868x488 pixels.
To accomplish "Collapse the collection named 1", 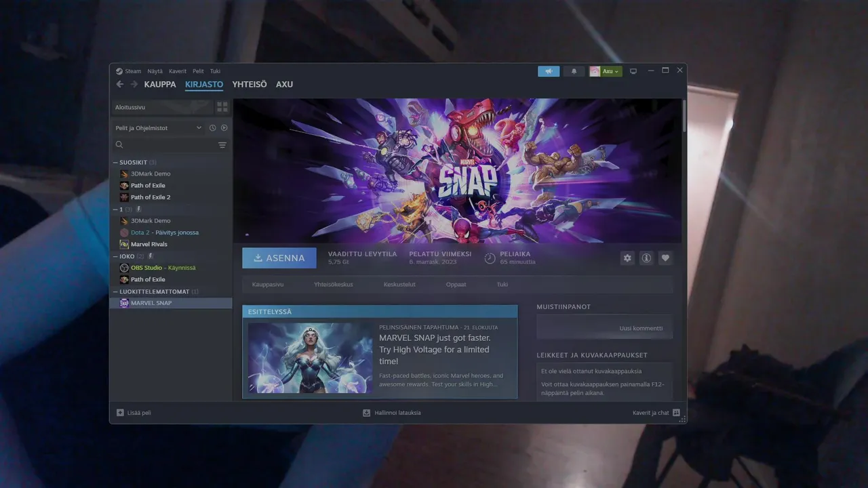I will click(x=115, y=209).
